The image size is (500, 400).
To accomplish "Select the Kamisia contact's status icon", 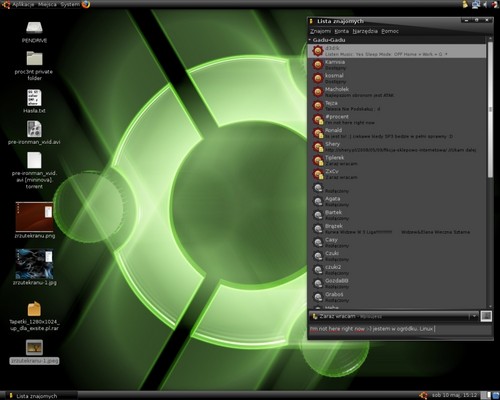I will click(318, 65).
